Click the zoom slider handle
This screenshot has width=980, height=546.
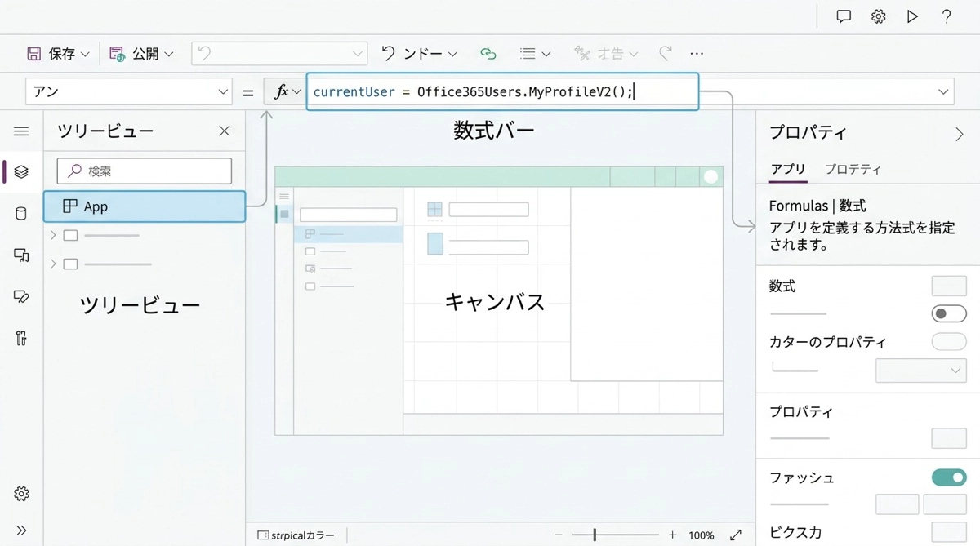coord(595,535)
